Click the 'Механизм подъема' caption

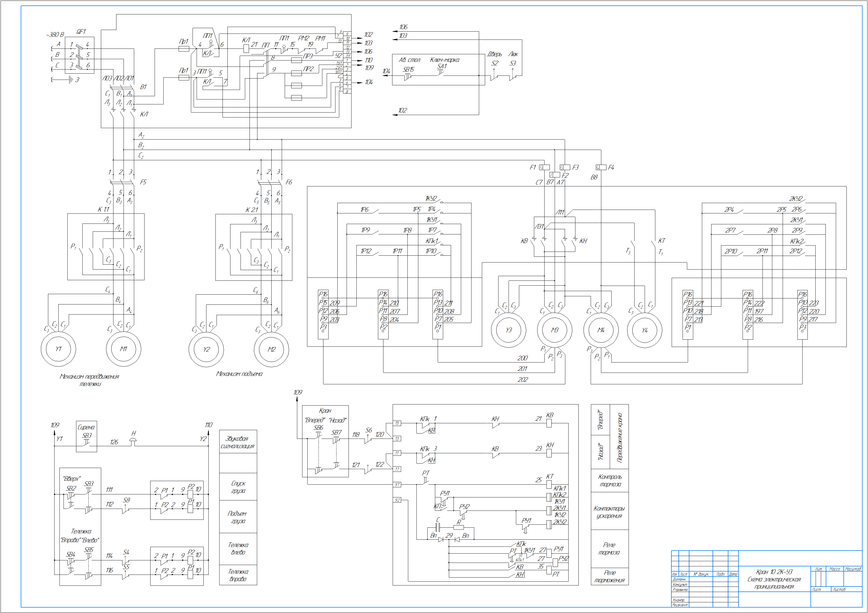pos(239,374)
